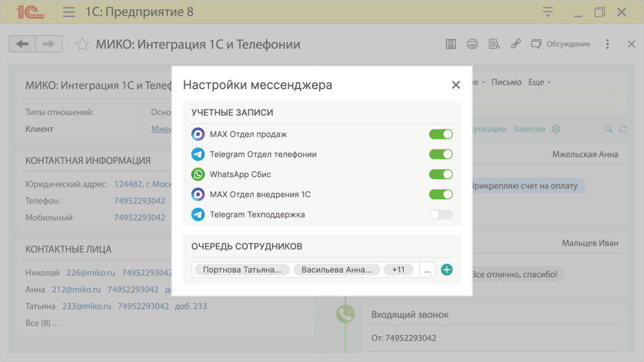644x362 pixels.
Task: Open the messenger settings gear icon
Action: tap(556, 129)
